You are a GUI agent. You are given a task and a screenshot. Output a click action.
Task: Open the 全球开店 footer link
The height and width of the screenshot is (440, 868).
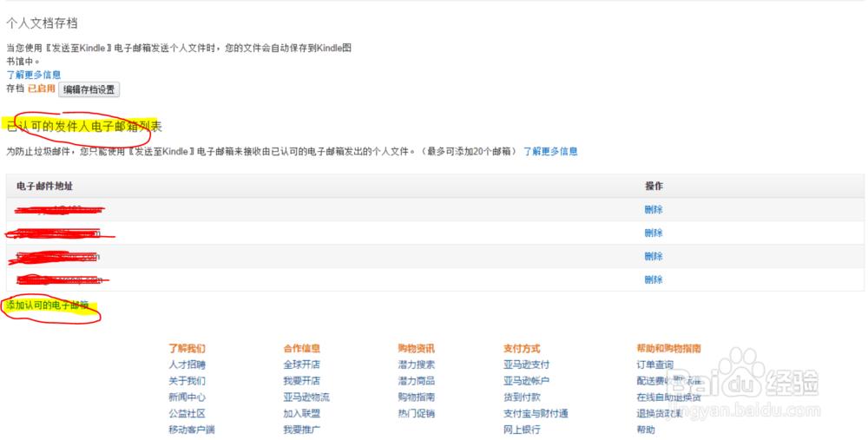(x=302, y=364)
